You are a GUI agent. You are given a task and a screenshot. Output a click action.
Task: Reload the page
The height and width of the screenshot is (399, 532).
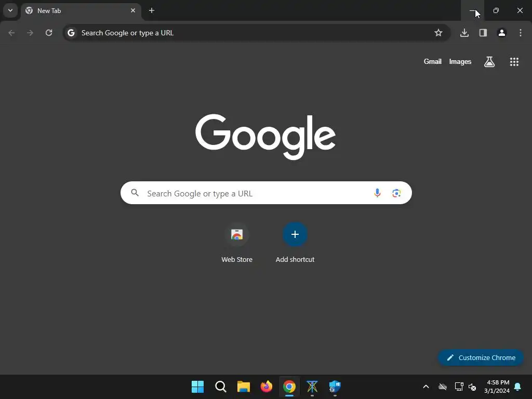49,33
